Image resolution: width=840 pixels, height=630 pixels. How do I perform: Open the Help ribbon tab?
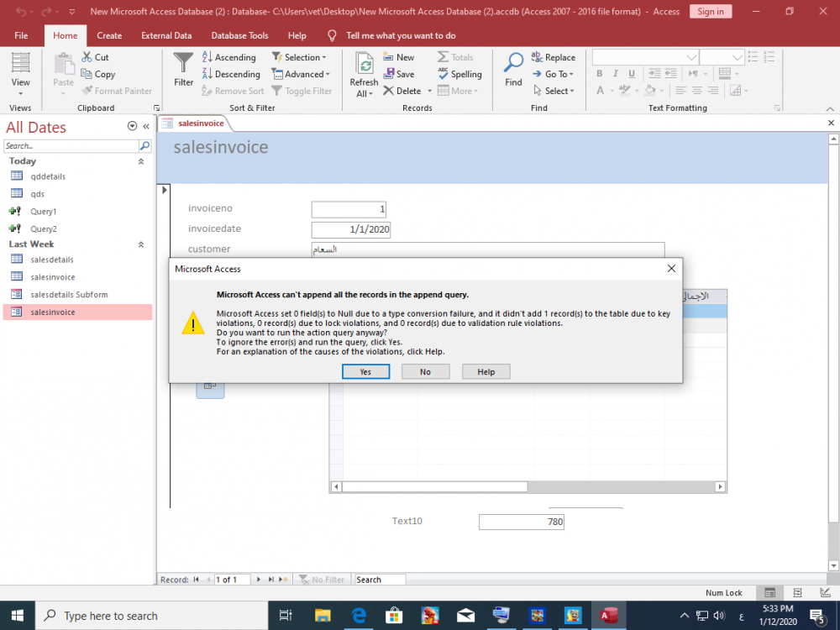297,35
